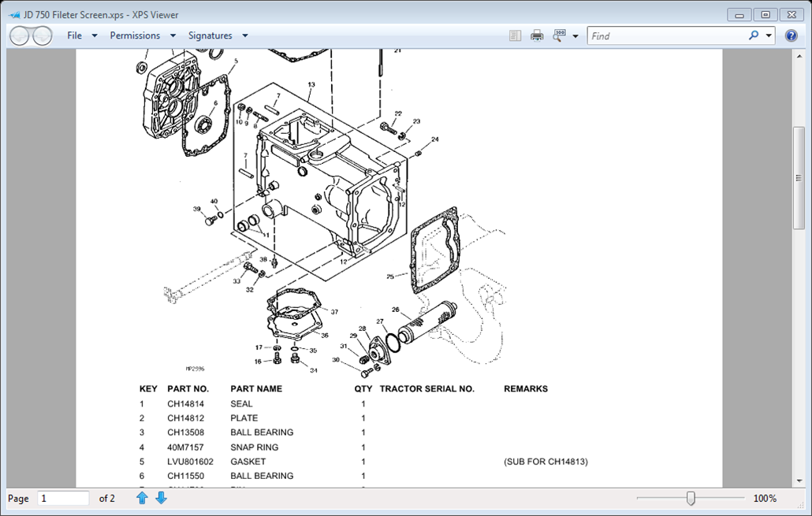
Task: Click the TRACTOR SERIAL NO. header
Action: point(426,388)
